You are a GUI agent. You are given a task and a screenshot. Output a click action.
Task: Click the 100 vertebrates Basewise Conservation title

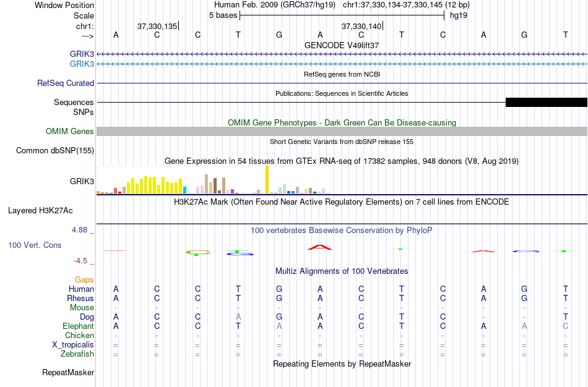pos(342,231)
